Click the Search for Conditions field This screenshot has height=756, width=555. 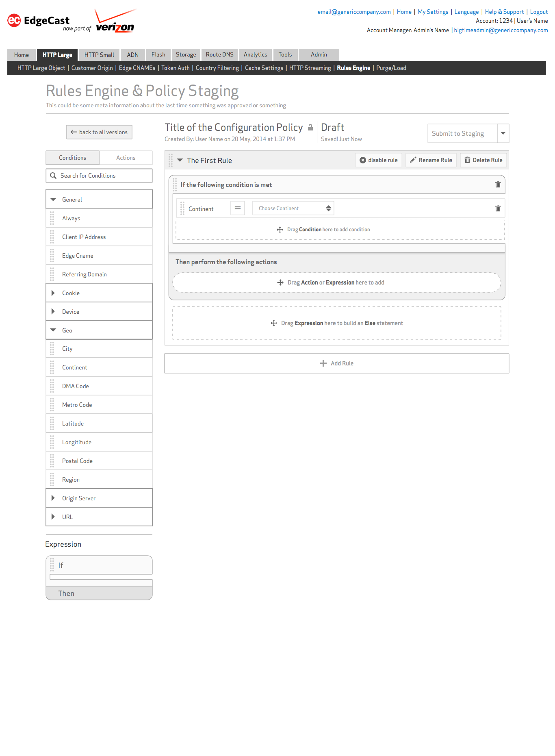[99, 176]
